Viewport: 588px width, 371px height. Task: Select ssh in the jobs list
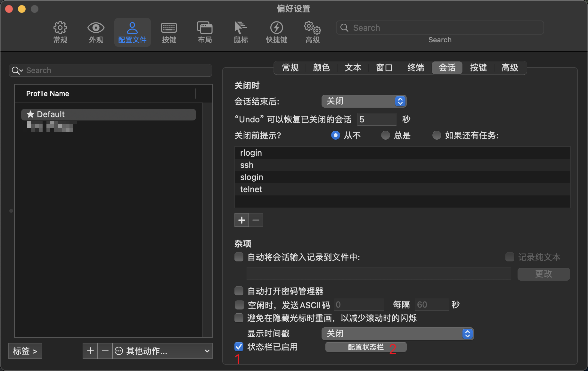tap(247, 165)
